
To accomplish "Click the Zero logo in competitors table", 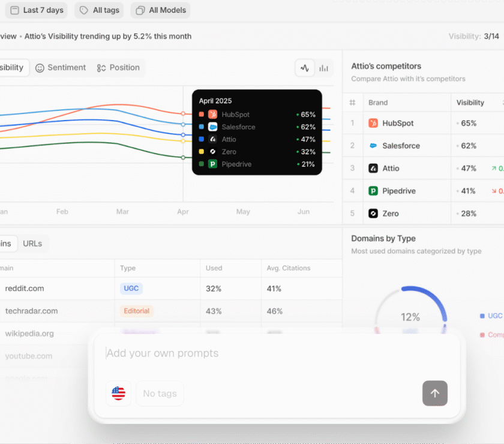I will coord(373,214).
